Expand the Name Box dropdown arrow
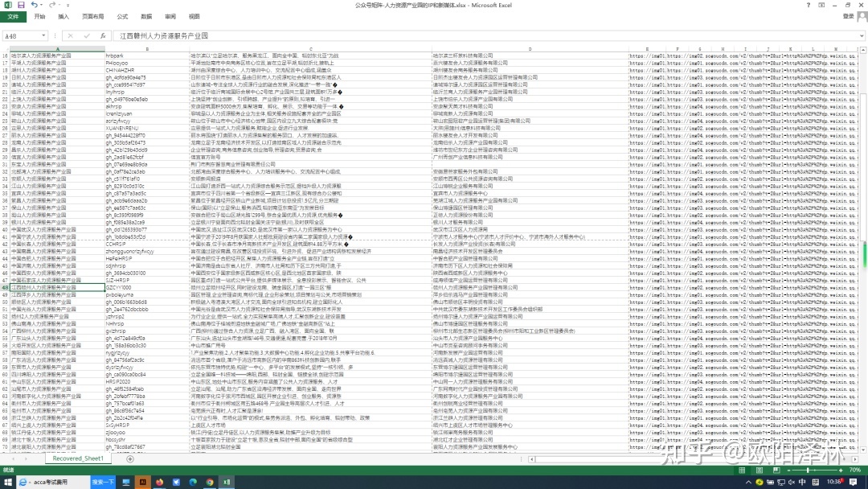Screen dimensions: 868x489 [x=43, y=36]
